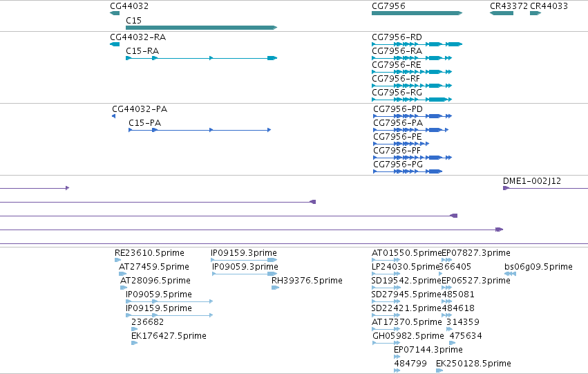Select protein CG7956-PF
Viewport: 588px width, 374px height.
coord(412,158)
